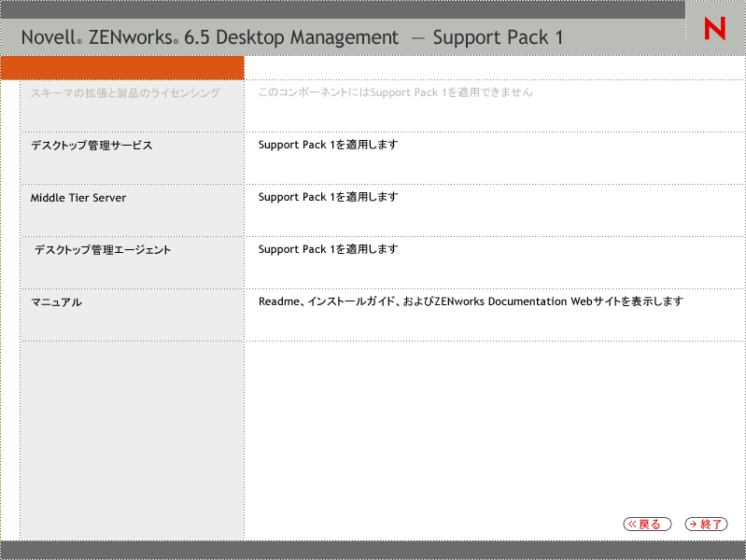The width and height of the screenshot is (746, 560).
Task: Click the red Novell N logo
Action: [x=714, y=28]
